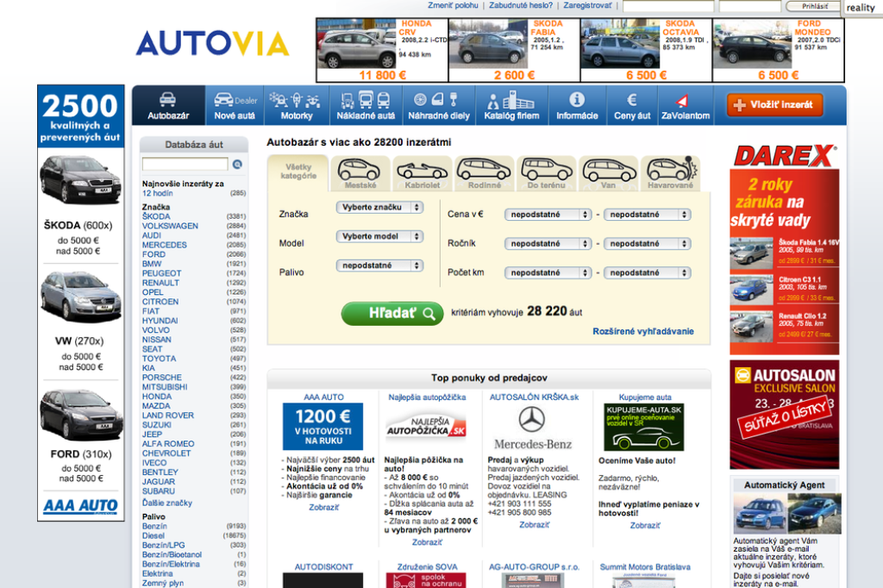
Task: Open the Palivo fuel dropdown
Action: (x=379, y=266)
